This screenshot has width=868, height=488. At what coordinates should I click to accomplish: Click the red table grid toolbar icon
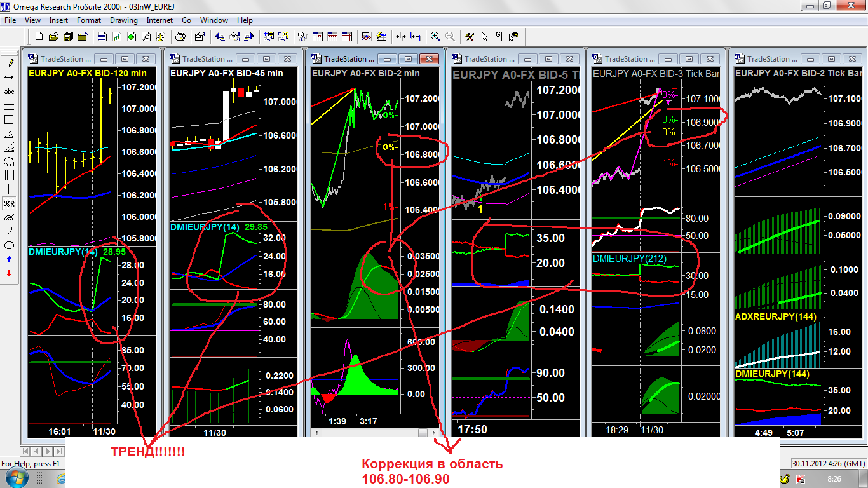click(347, 36)
